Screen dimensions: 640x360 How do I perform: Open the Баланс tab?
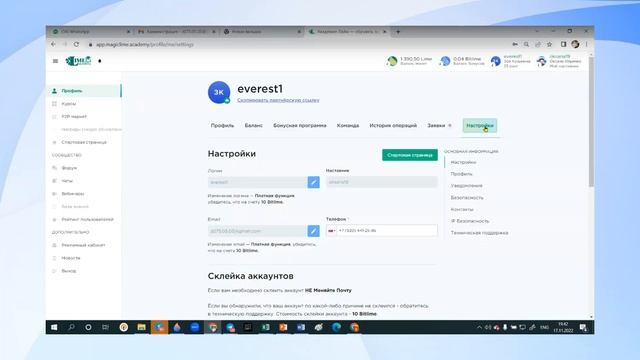(253, 126)
